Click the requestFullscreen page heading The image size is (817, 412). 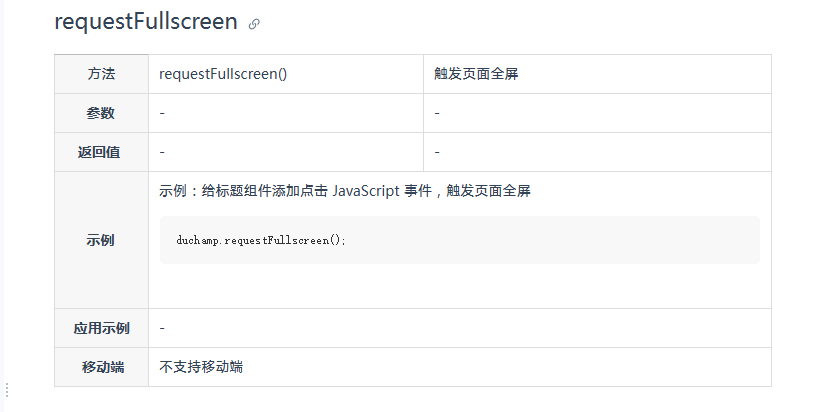point(146,22)
